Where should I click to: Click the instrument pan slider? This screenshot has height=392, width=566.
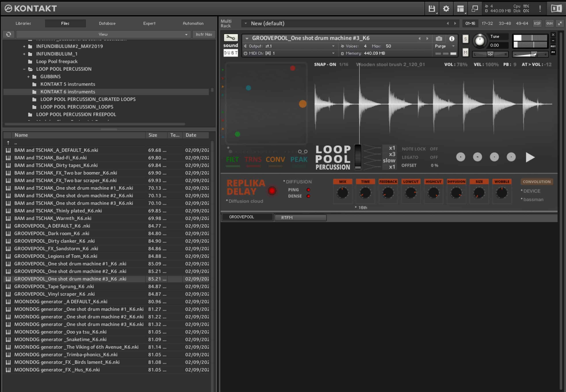[490, 54]
